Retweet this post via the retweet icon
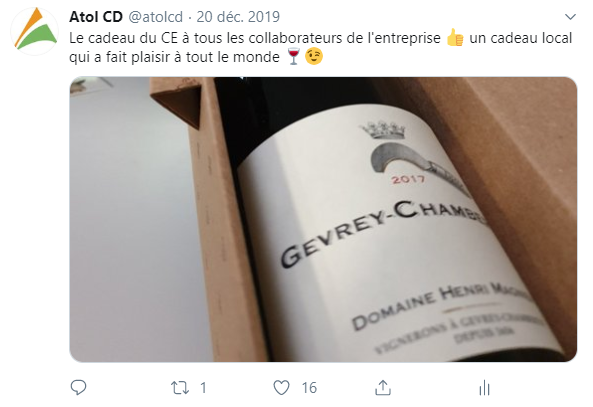The width and height of the screenshot is (593, 407). coord(180,388)
